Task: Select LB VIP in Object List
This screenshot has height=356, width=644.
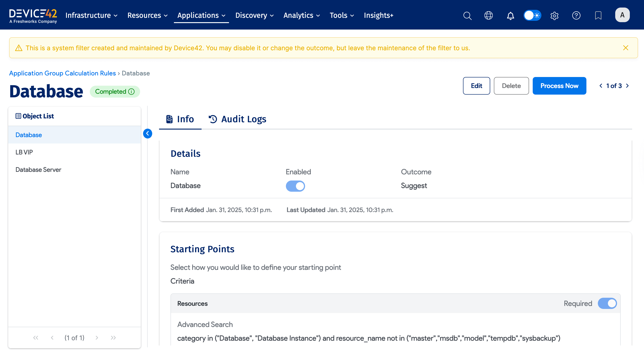Action: pos(24,152)
